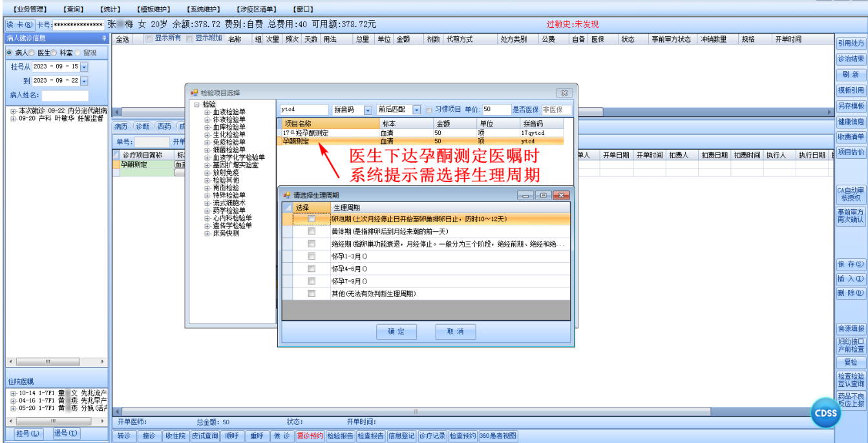The height and width of the screenshot is (443, 868).
Task: Click the ytcd search input field
Action: tap(304, 110)
